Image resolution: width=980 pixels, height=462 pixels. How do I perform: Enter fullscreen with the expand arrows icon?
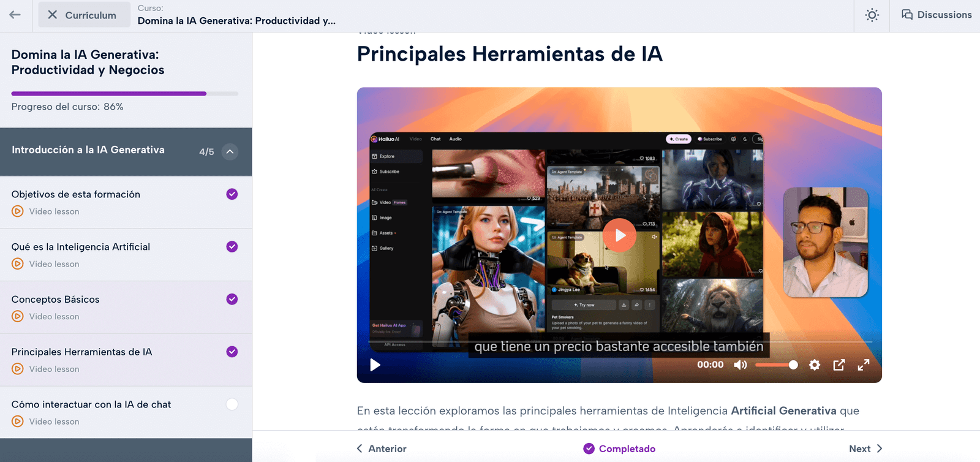[x=863, y=365]
